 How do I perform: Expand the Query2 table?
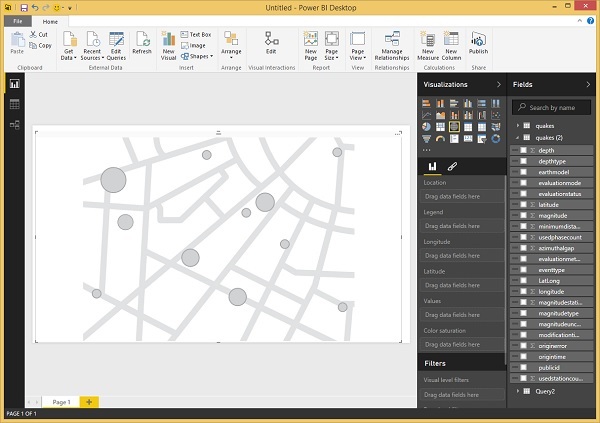click(x=518, y=391)
